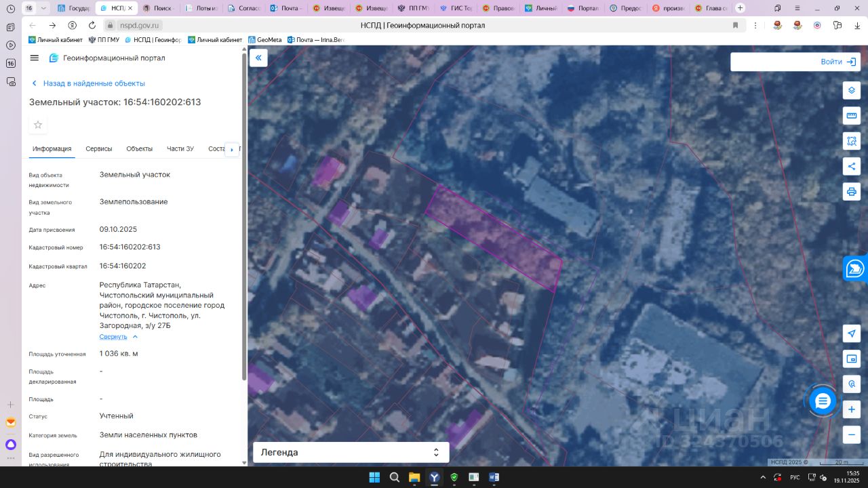Image resolution: width=868 pixels, height=488 pixels.
Task: Collapse the side panel with double-chevron button
Action: 258,58
